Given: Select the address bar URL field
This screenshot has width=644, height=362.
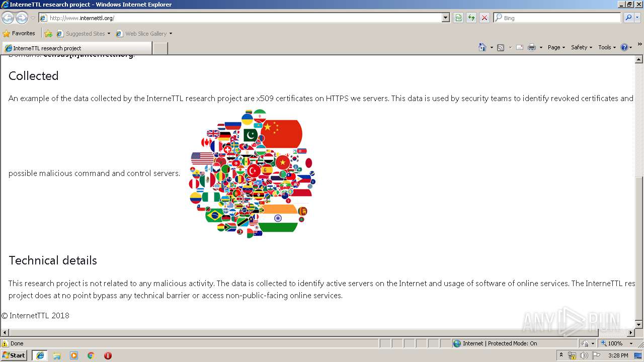Looking at the screenshot, I should pos(240,18).
